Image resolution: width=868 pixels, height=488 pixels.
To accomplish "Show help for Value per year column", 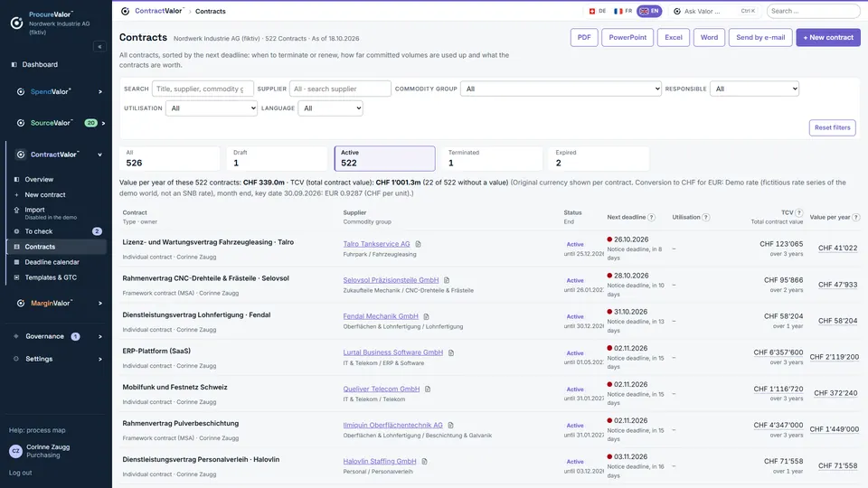I will pos(856,218).
